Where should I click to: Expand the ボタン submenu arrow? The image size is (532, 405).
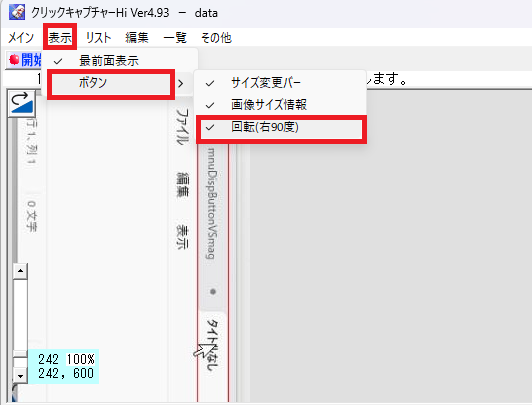(x=180, y=83)
